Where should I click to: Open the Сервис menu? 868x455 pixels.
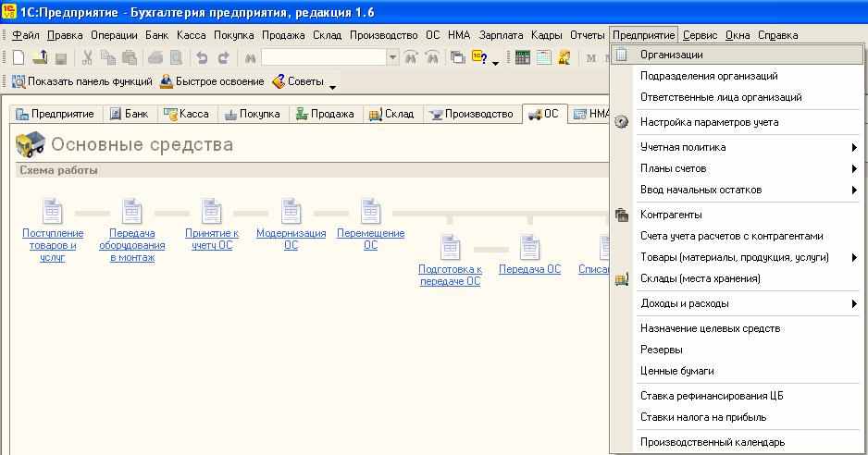tap(700, 35)
